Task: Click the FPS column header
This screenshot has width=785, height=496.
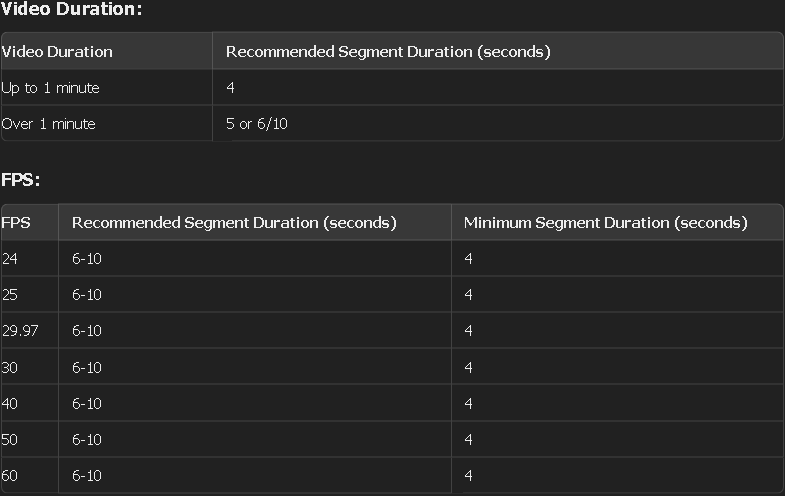Action: 30,222
